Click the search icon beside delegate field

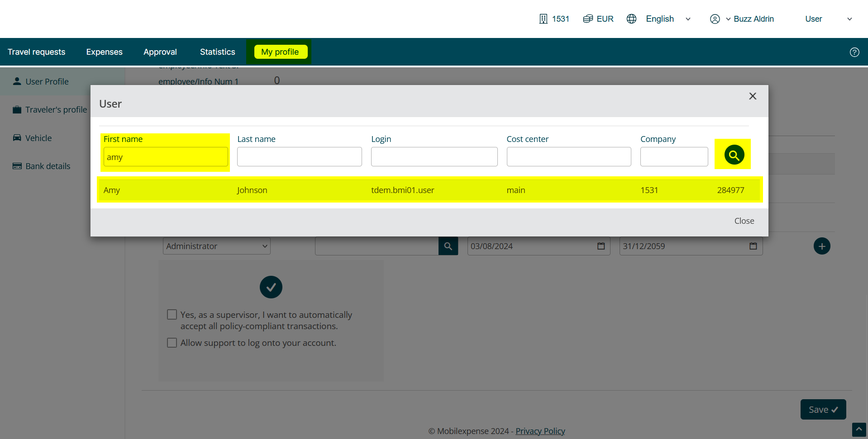[448, 246]
